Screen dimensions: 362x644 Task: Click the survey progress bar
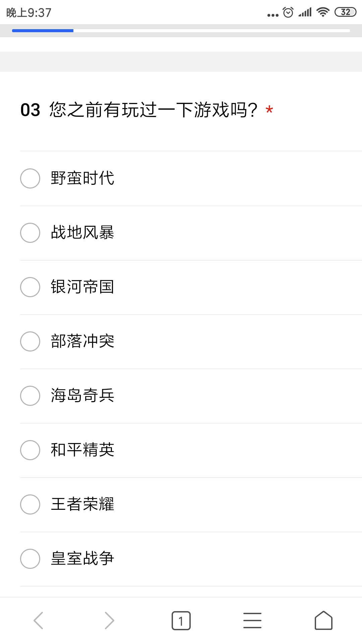(x=181, y=31)
